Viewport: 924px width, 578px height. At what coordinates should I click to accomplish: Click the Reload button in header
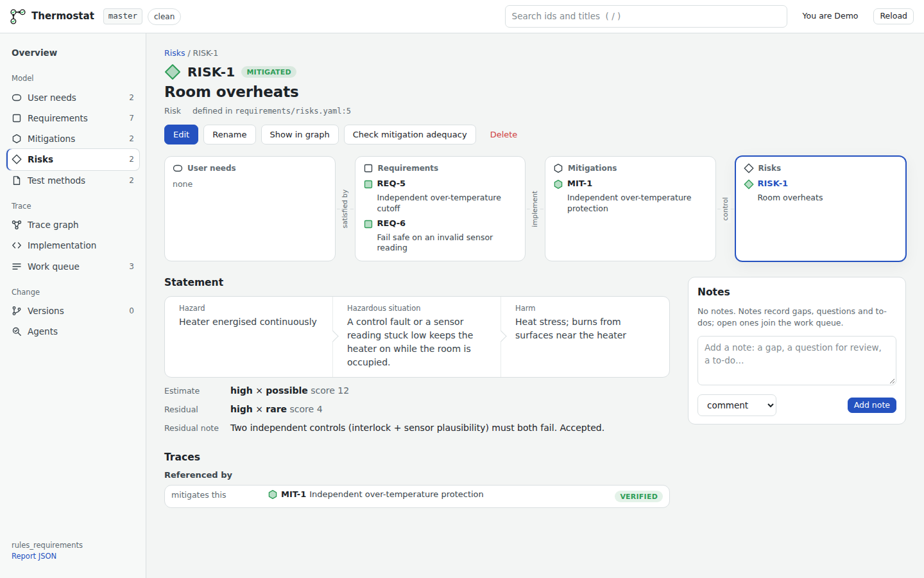pyautogui.click(x=893, y=16)
